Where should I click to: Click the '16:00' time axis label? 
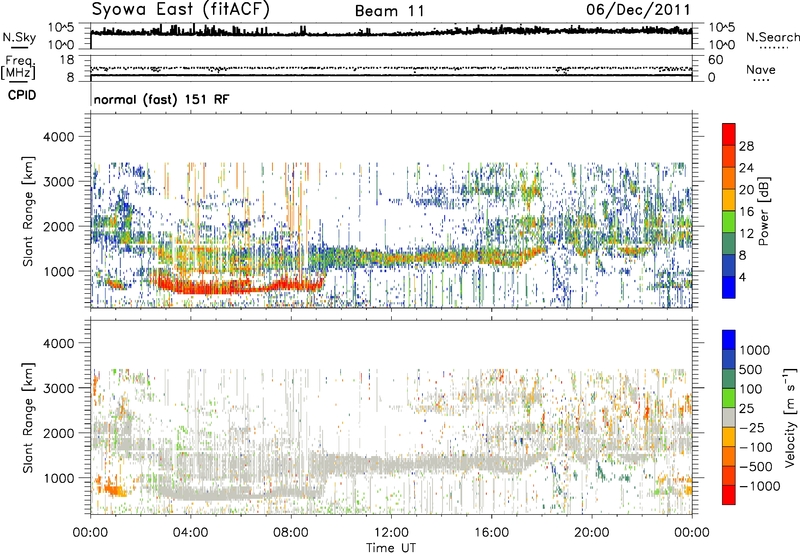[x=491, y=533]
